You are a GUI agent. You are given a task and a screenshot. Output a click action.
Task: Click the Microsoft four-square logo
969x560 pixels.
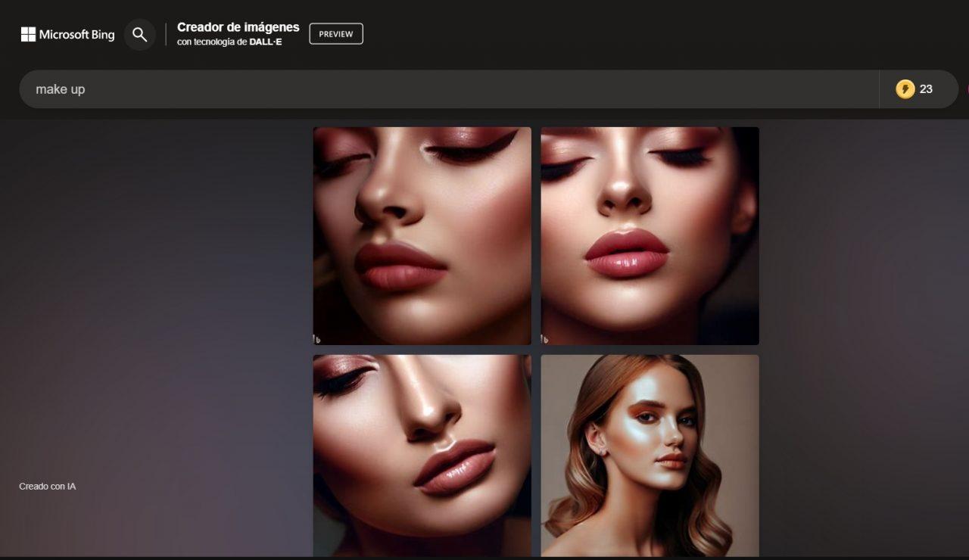[x=28, y=34]
